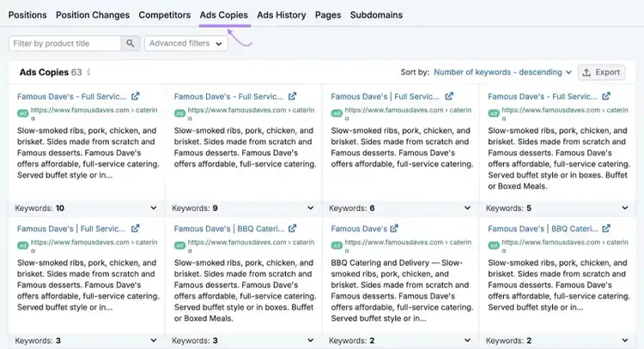
Task: Open external link icon beside Famous Dave's title
Action: [394, 228]
